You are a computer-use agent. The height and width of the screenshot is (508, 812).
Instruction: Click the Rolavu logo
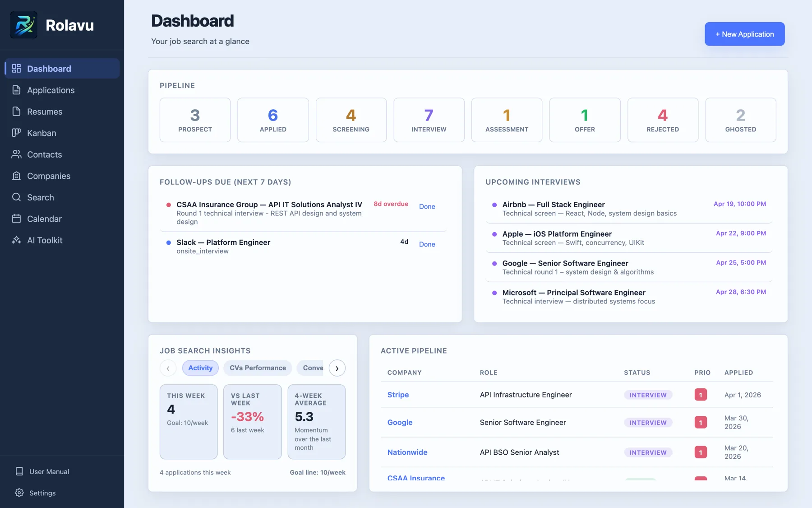pos(23,25)
